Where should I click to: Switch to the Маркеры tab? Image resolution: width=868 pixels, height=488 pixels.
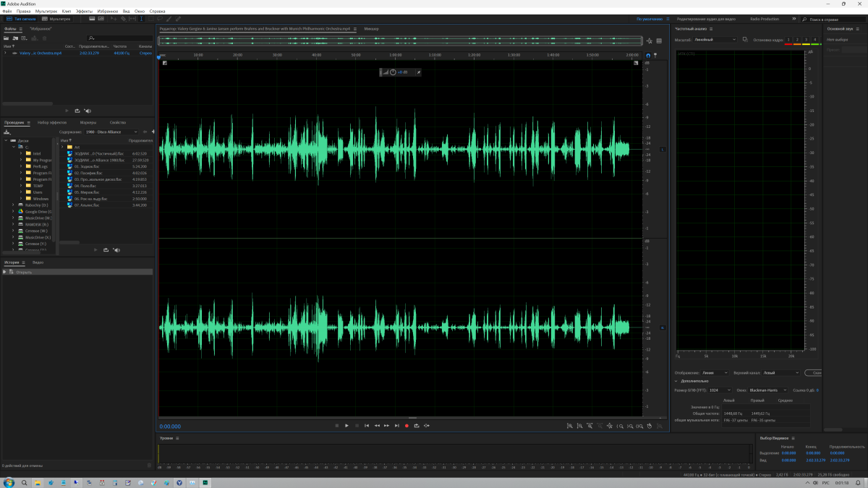pyautogui.click(x=88, y=123)
